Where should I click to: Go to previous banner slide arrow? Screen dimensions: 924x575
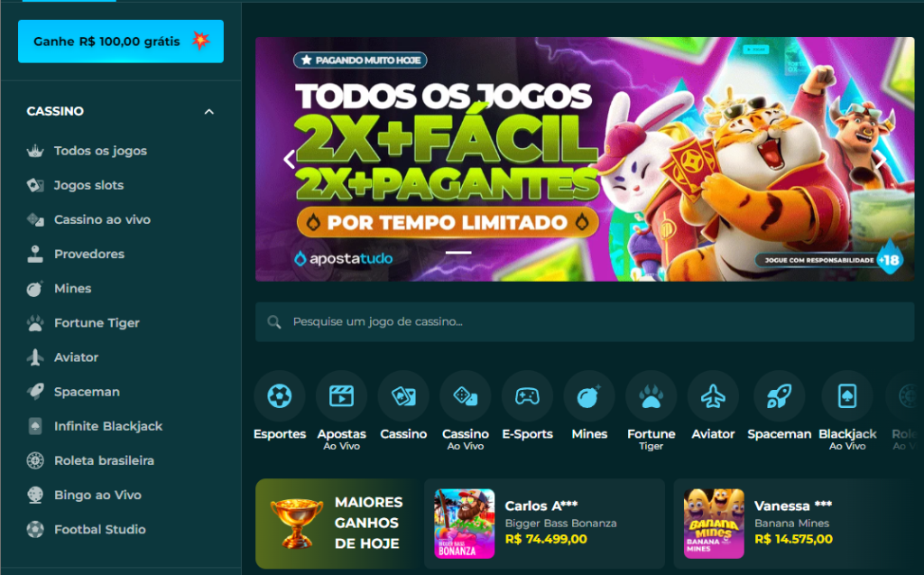tap(289, 159)
